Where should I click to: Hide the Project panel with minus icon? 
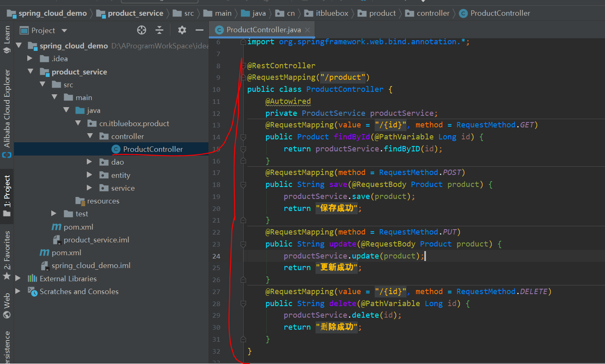[199, 30]
